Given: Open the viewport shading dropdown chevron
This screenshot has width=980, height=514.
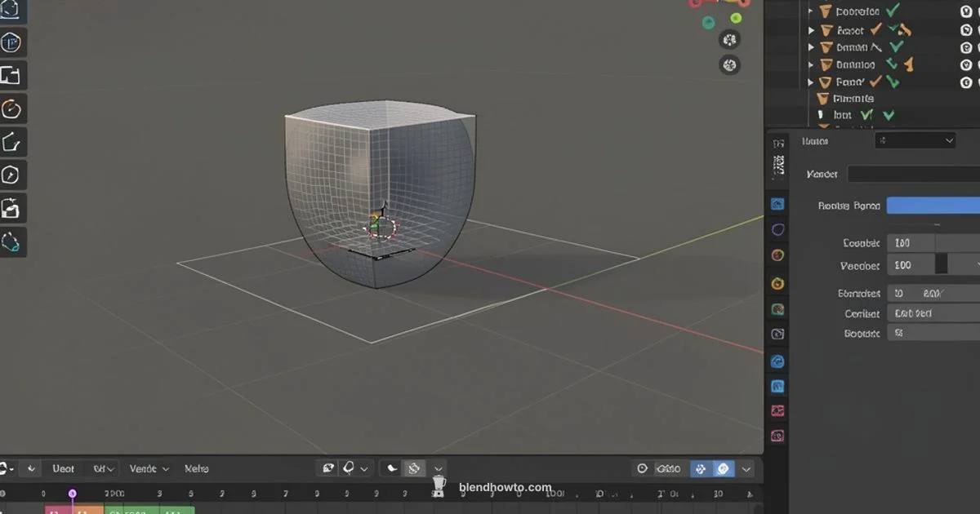Looking at the screenshot, I should (746, 468).
